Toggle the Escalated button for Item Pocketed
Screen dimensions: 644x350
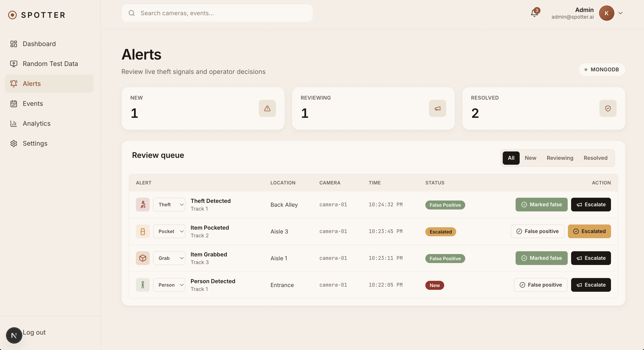coord(589,231)
